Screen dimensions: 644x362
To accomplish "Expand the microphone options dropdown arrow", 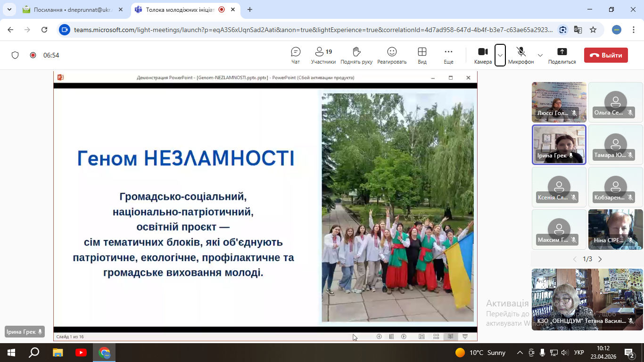I will click(540, 55).
